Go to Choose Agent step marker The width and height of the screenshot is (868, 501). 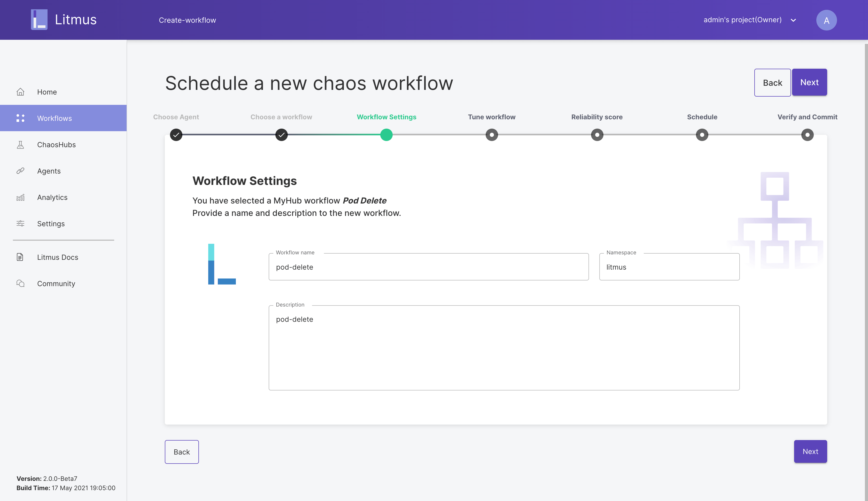(176, 135)
